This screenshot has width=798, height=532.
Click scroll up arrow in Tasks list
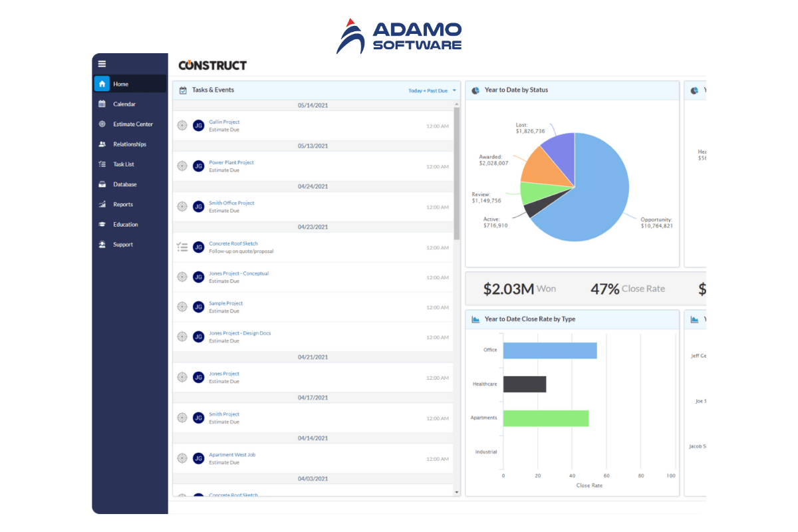[456, 104]
